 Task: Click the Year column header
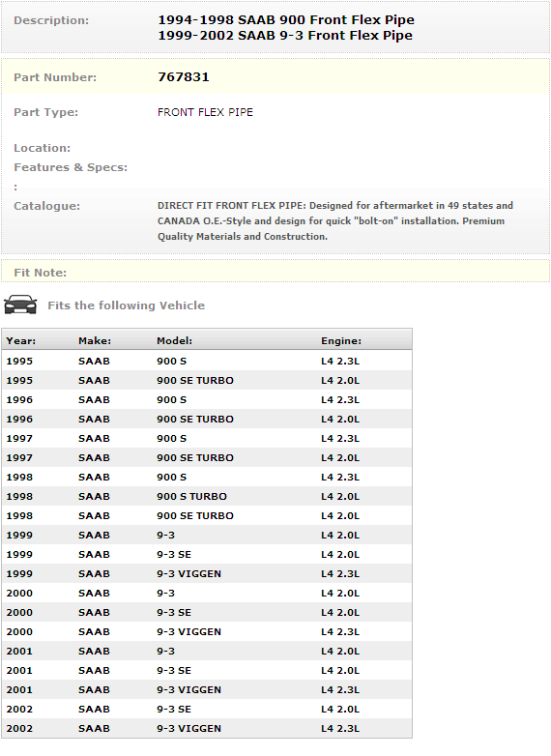20,341
